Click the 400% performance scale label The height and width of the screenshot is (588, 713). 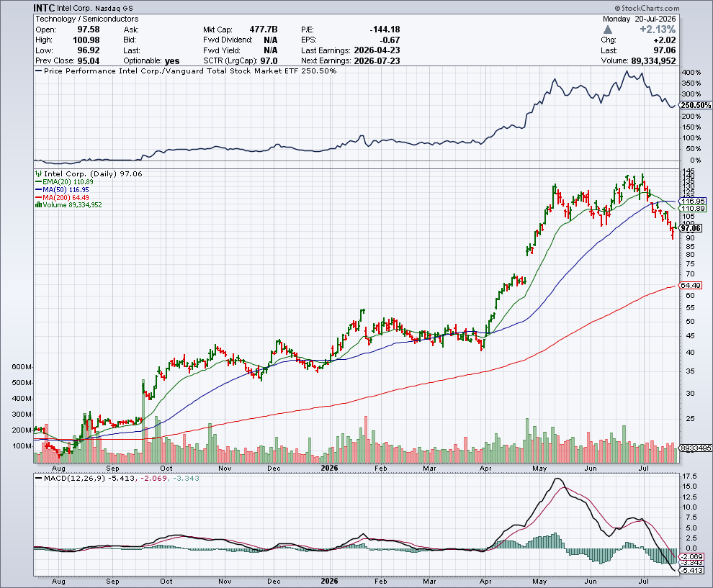(691, 73)
